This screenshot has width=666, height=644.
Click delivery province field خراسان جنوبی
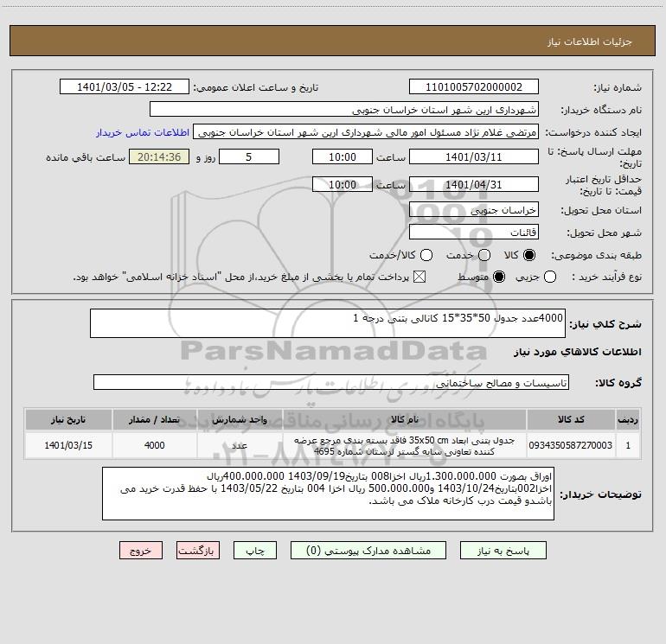(x=474, y=210)
